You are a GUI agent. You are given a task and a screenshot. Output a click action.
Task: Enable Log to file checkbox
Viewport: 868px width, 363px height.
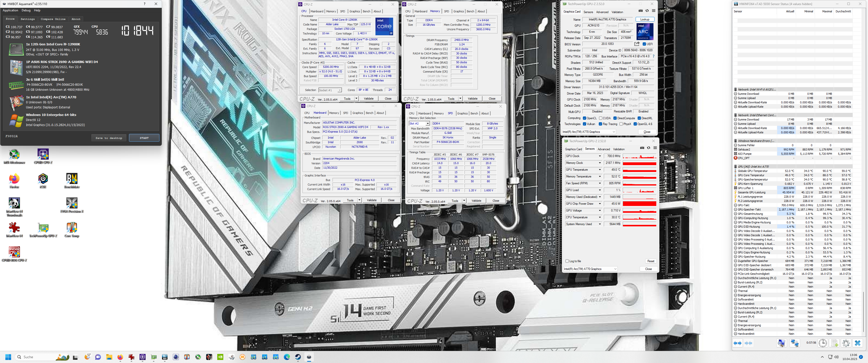(567, 261)
